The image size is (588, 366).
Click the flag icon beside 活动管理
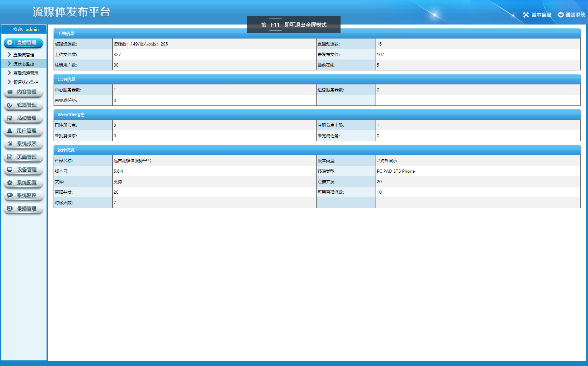pos(10,118)
